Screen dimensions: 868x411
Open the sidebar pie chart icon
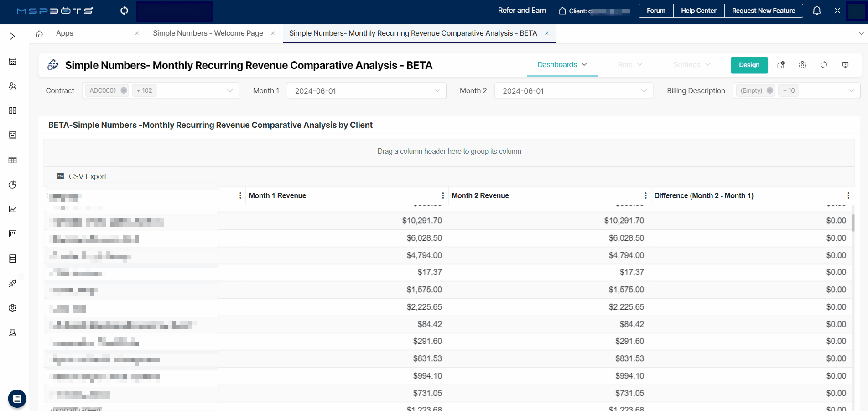[x=13, y=184]
